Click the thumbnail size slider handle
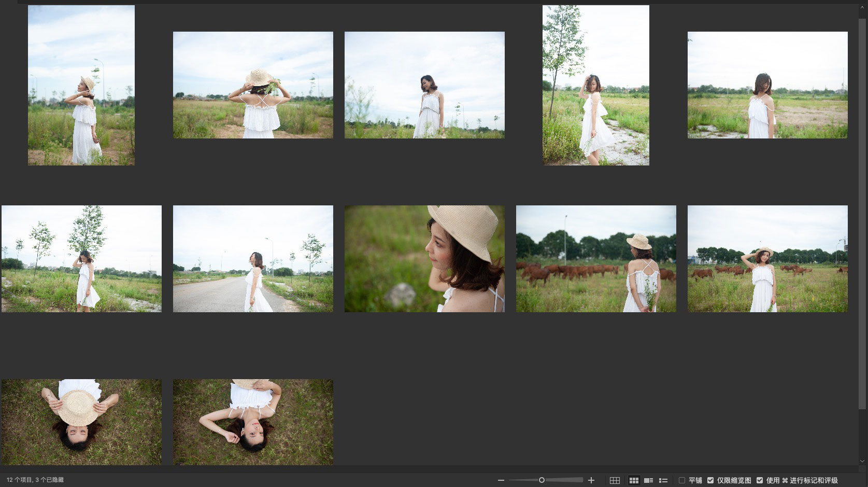868x487 pixels. pos(542,480)
